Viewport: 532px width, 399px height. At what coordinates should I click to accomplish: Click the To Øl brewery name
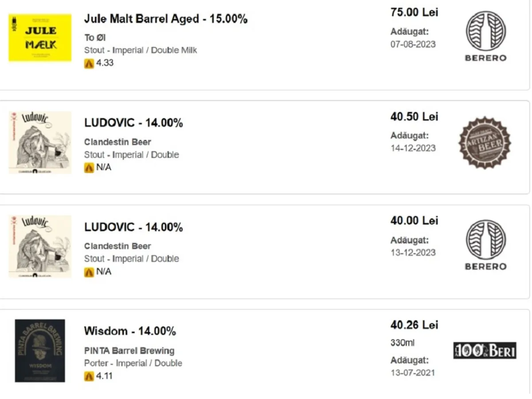tap(95, 38)
